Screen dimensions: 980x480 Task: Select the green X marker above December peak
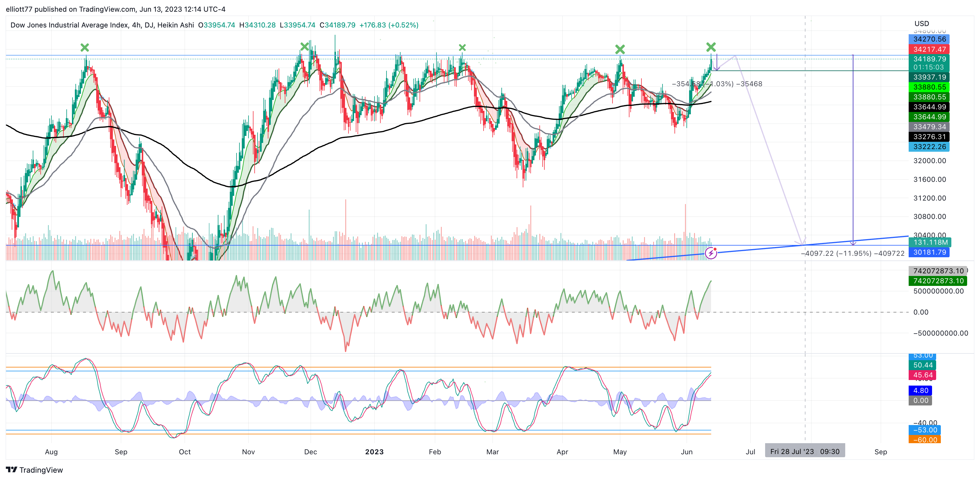304,46
